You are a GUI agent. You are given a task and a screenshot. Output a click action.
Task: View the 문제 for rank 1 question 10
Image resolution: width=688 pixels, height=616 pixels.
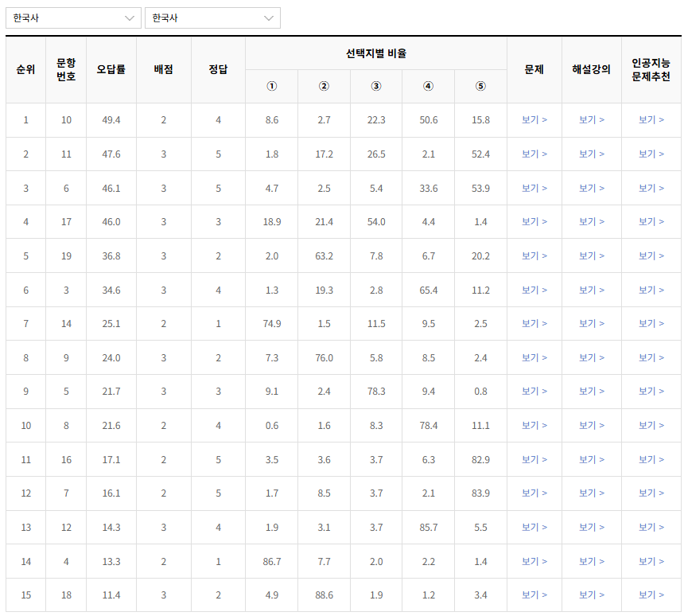click(534, 120)
